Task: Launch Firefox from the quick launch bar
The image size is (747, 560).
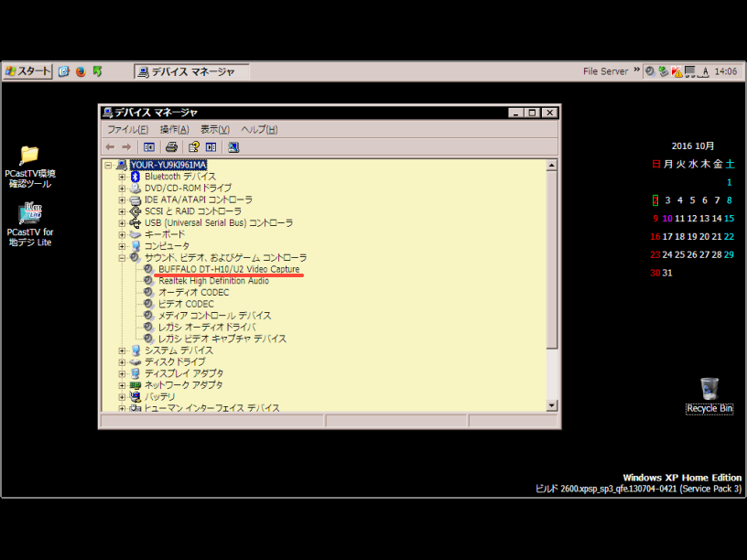Action: pos(81,71)
